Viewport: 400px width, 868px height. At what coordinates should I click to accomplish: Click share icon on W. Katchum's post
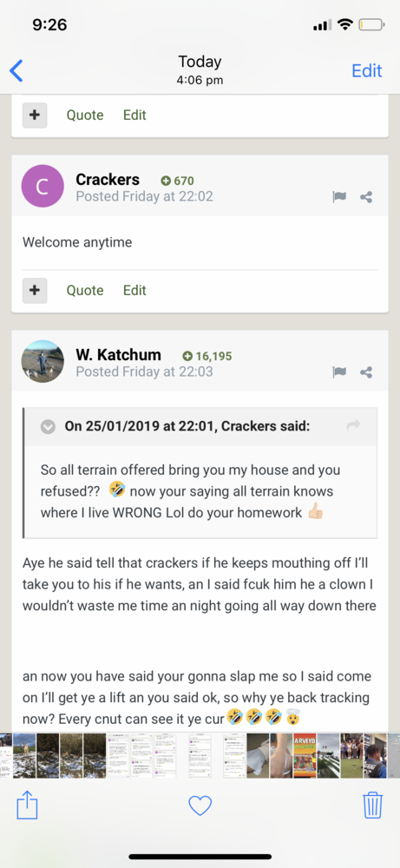tap(365, 372)
